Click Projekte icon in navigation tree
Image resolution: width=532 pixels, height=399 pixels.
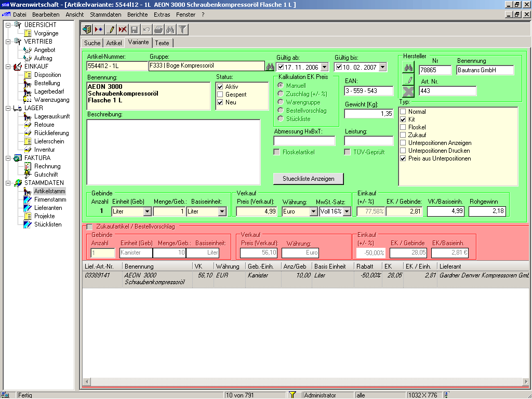27,216
